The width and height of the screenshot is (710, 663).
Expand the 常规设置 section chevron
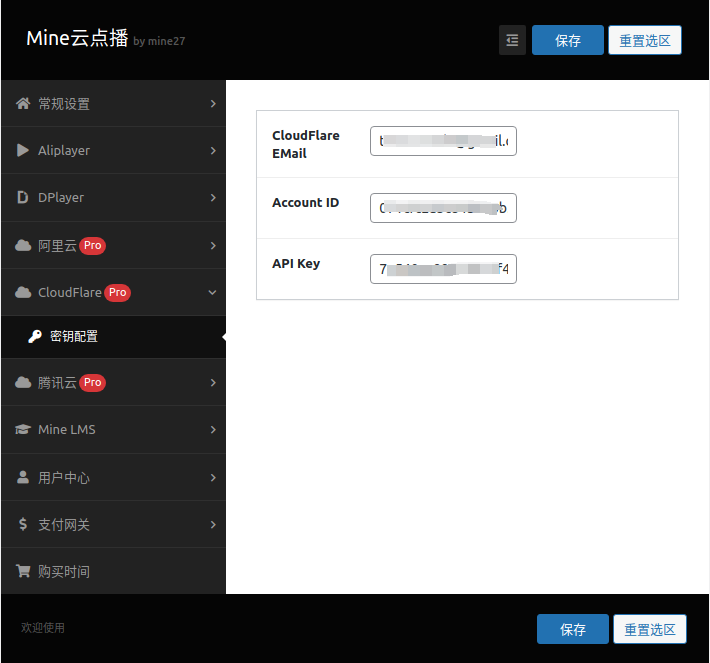click(213, 104)
